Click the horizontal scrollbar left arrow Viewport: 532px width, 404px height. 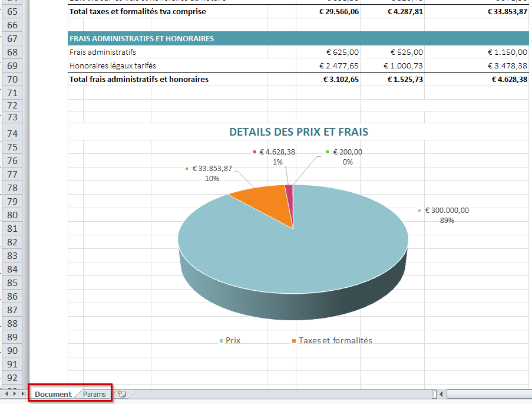point(441,394)
